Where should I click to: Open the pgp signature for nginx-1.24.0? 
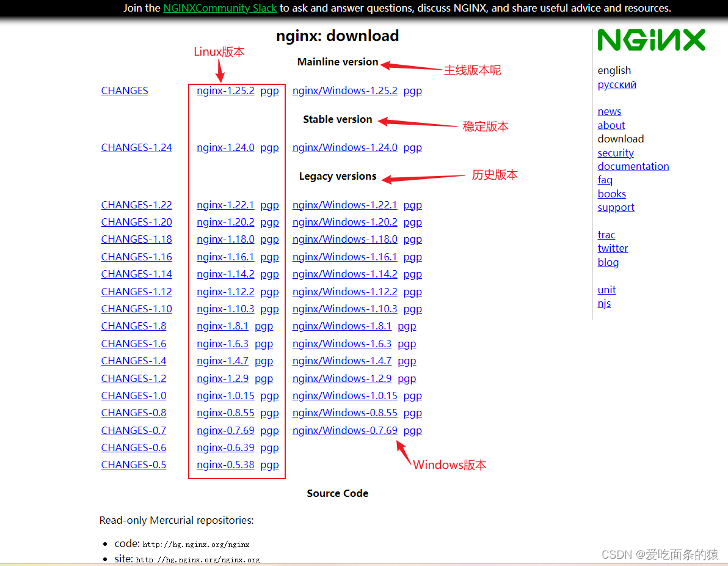point(269,147)
